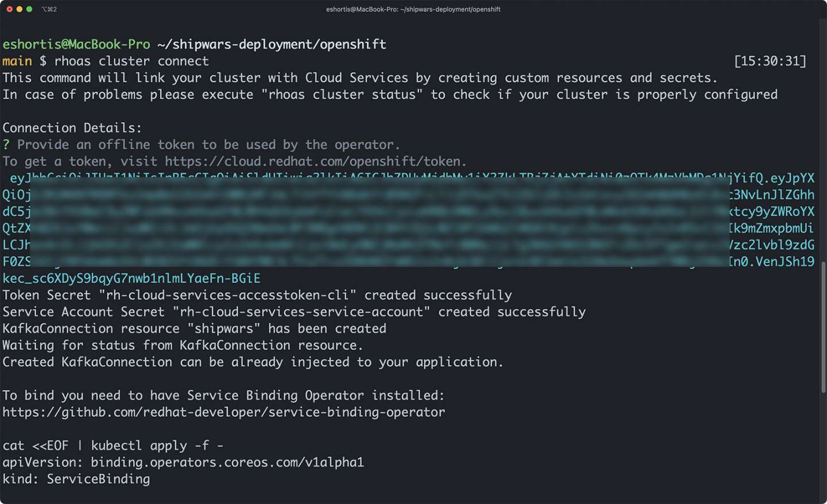
Task: Click the green question mark prompt symbol
Action: [x=6, y=145]
